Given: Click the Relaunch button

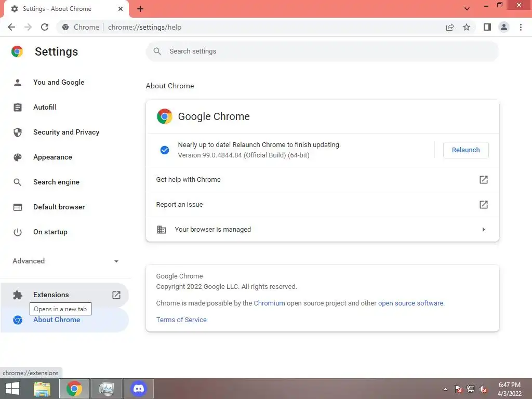Looking at the screenshot, I should click(466, 150).
